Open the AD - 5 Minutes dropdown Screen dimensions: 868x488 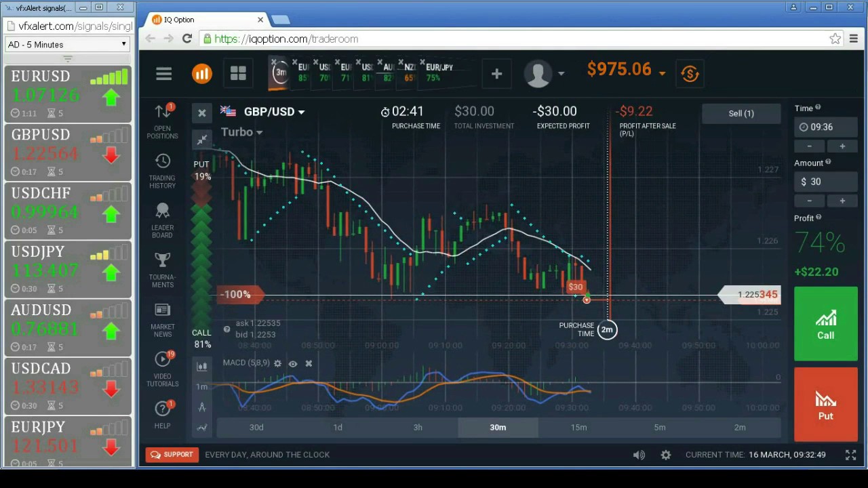pyautogui.click(x=66, y=44)
